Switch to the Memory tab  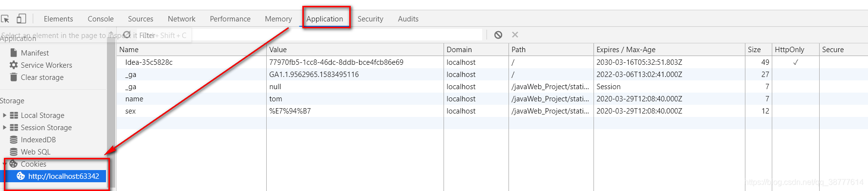(278, 19)
